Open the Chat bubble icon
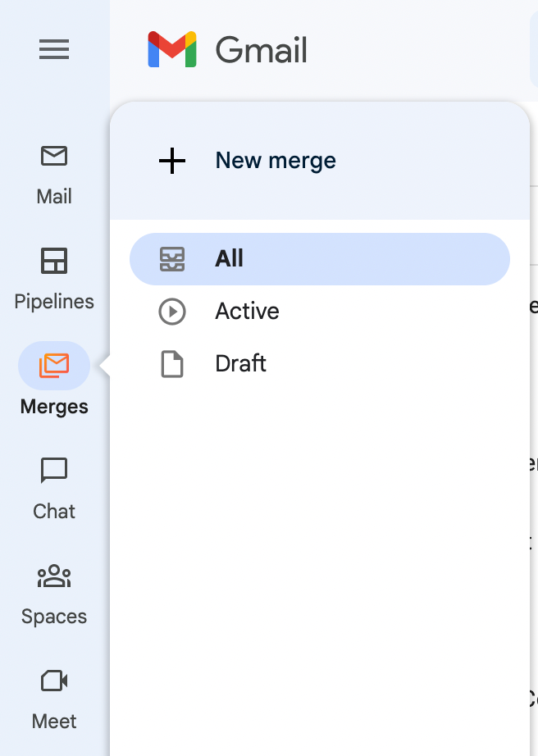538x756 pixels. point(54,470)
